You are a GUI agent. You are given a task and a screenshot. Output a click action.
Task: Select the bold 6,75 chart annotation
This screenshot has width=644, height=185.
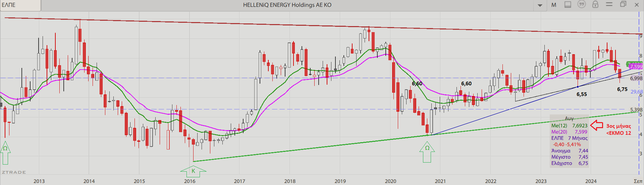tap(622, 89)
